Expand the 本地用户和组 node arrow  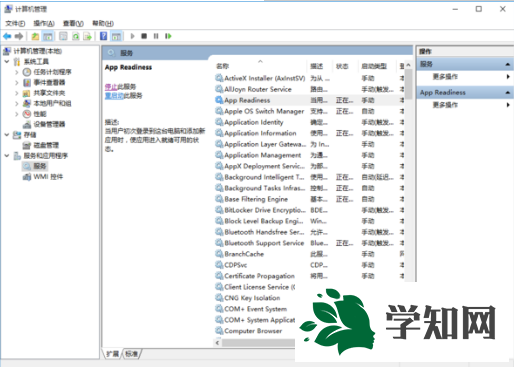(17, 103)
